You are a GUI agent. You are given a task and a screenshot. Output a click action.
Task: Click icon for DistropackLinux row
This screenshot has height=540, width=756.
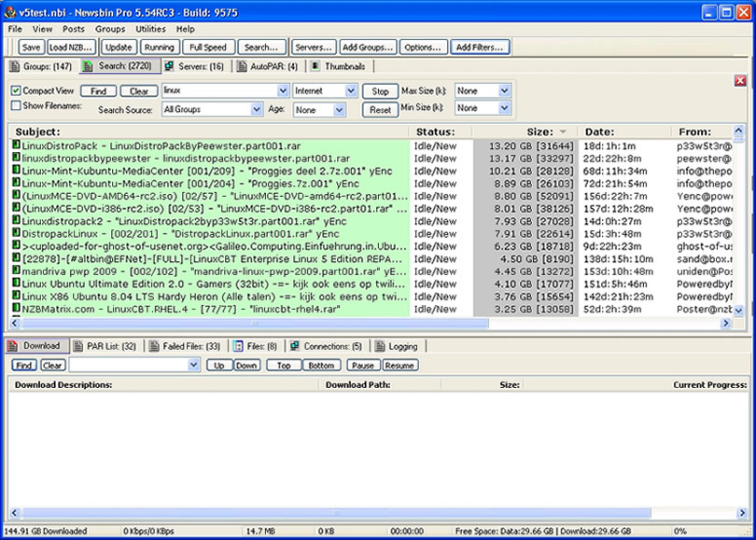point(16,232)
